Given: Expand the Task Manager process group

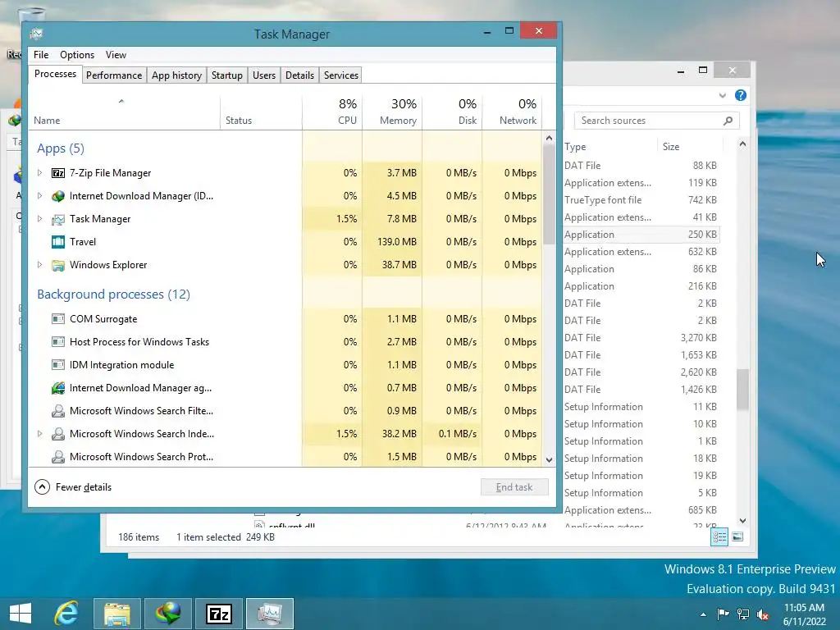Looking at the screenshot, I should tap(39, 218).
